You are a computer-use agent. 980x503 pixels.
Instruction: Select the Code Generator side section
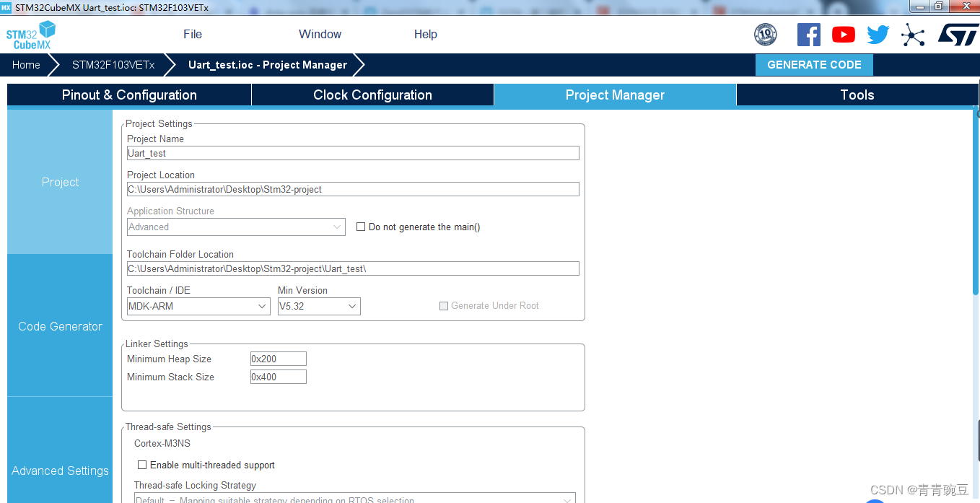(x=60, y=326)
